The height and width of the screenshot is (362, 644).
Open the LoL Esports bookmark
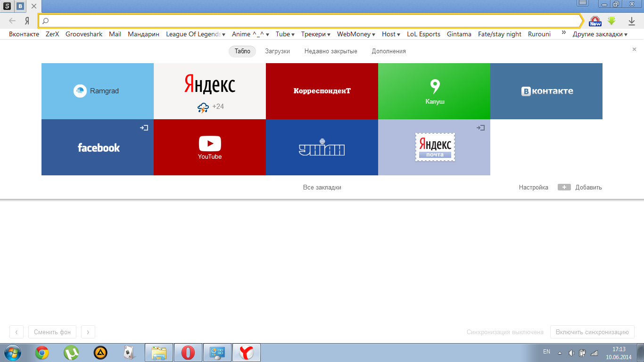423,34
